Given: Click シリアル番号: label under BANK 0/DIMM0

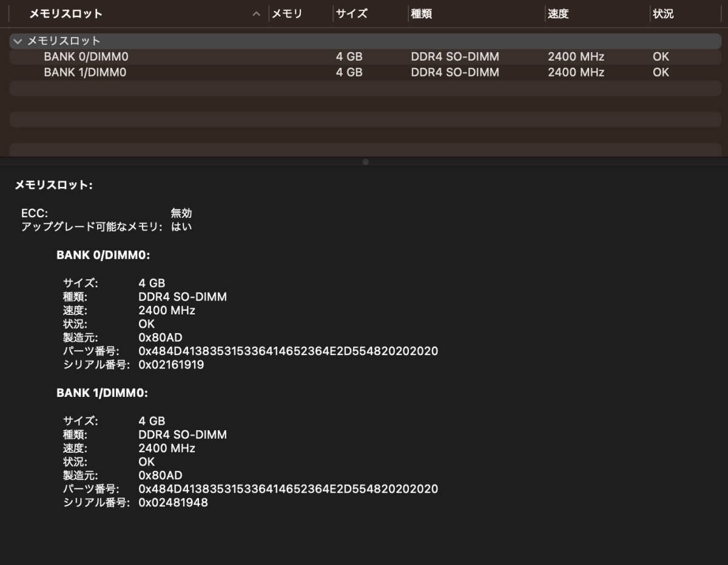Looking at the screenshot, I should 96,365.
